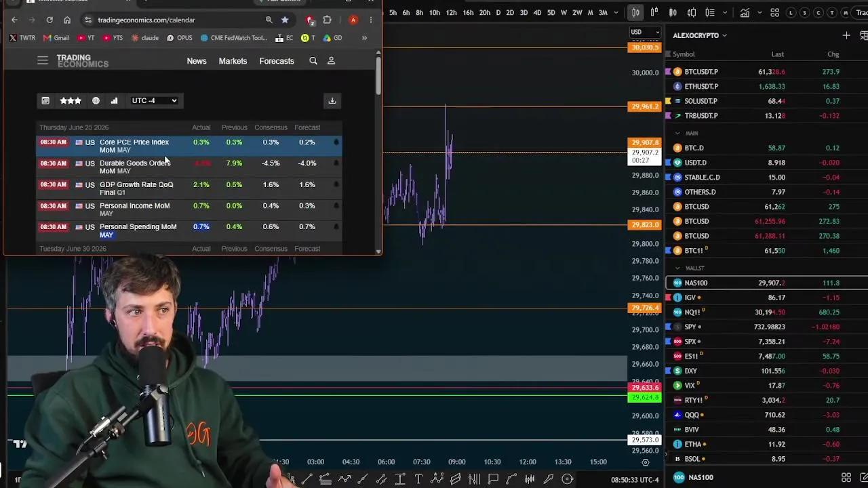Toggle the S circle button in toolbar

805,12
